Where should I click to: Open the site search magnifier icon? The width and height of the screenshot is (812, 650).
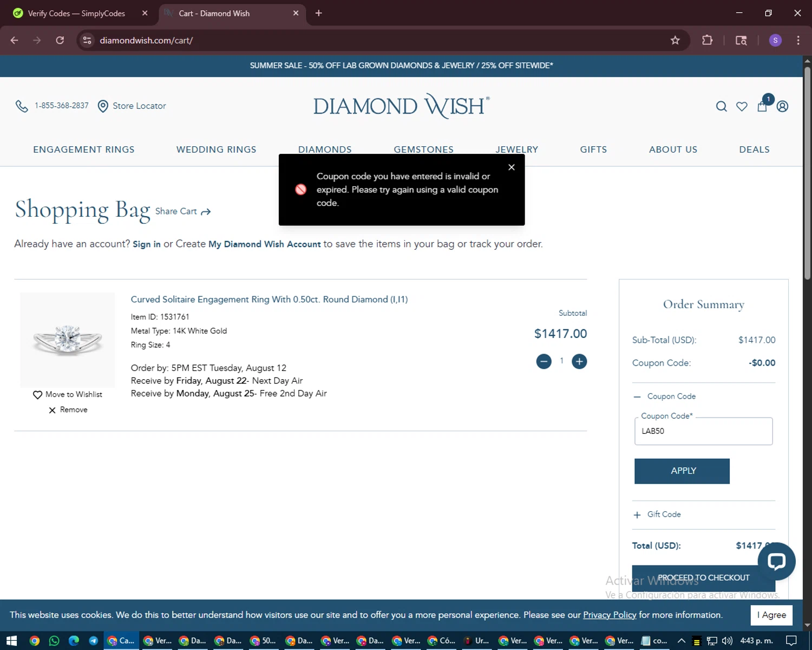(721, 107)
